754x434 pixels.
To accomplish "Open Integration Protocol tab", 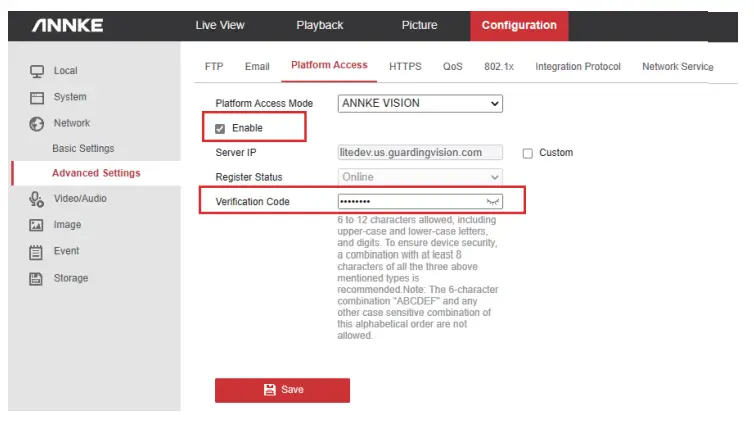I will pos(578,66).
